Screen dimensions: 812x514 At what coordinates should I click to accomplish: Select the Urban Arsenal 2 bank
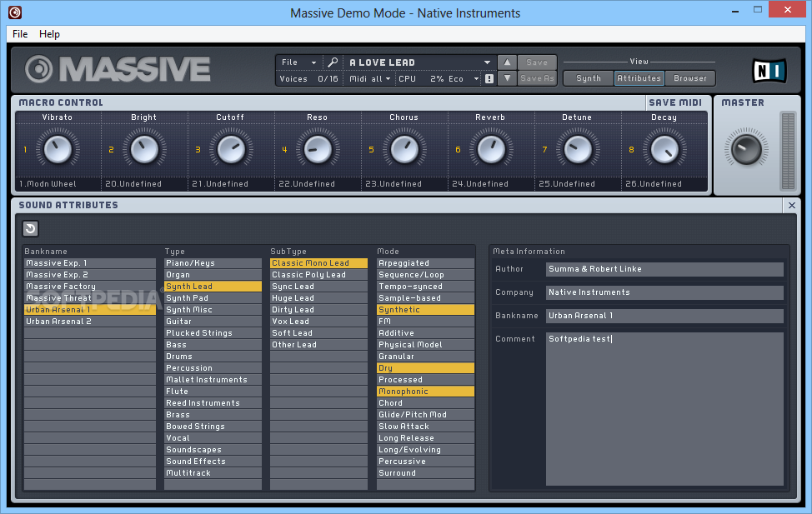coord(90,322)
